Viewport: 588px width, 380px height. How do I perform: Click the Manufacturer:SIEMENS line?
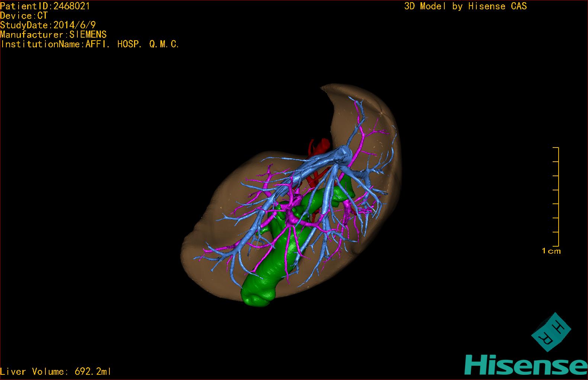pos(53,35)
